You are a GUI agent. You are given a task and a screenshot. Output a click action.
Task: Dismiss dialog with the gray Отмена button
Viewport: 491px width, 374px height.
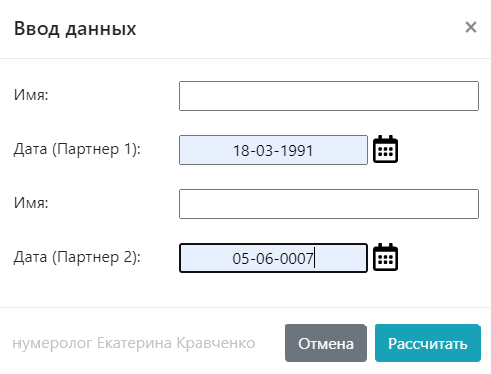(x=326, y=343)
